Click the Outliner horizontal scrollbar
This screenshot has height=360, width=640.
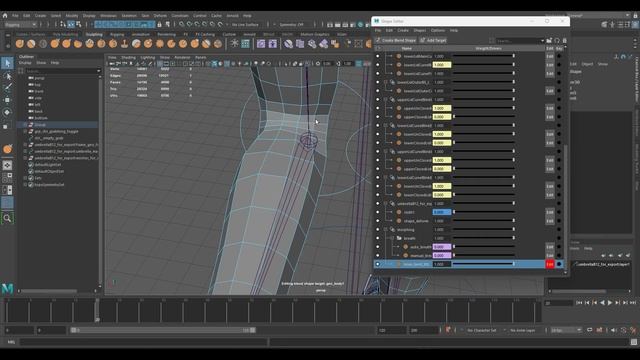click(x=49, y=291)
